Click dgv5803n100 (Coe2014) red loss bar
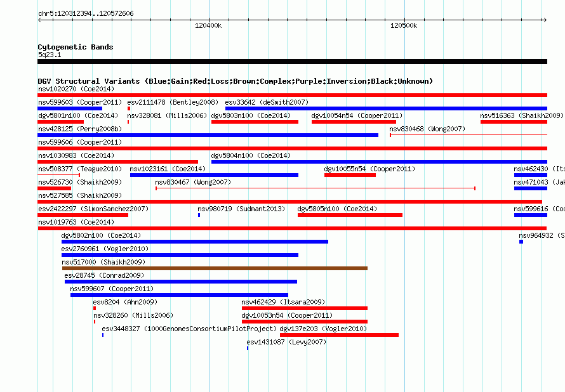Screen dimensions: 565x392 click(x=255, y=122)
